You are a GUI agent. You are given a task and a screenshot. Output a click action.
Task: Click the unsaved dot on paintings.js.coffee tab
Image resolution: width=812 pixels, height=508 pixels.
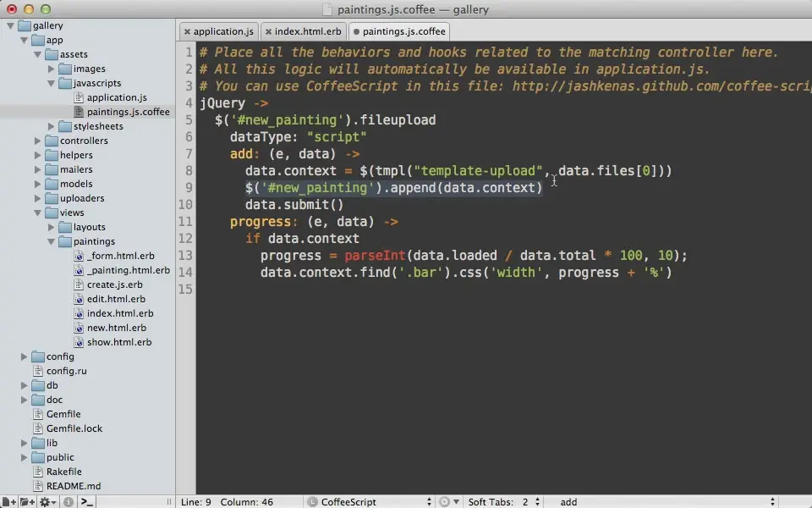(356, 31)
